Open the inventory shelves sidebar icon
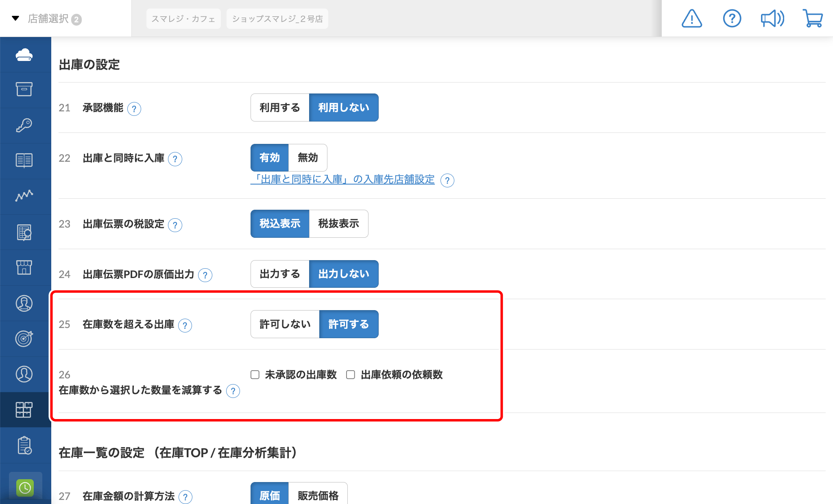Screen dimensions: 833x504 [x=24, y=410]
